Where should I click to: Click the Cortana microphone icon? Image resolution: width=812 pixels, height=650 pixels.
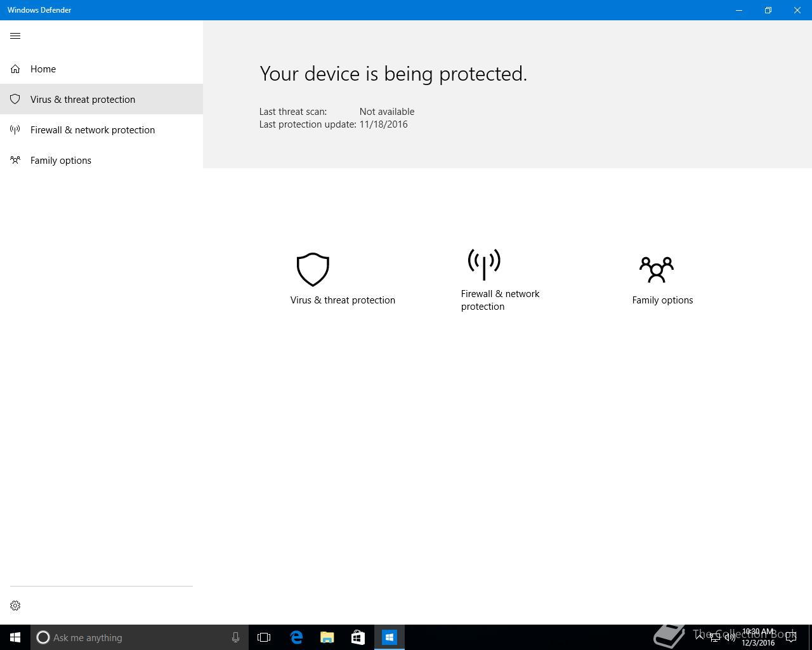[x=235, y=637]
